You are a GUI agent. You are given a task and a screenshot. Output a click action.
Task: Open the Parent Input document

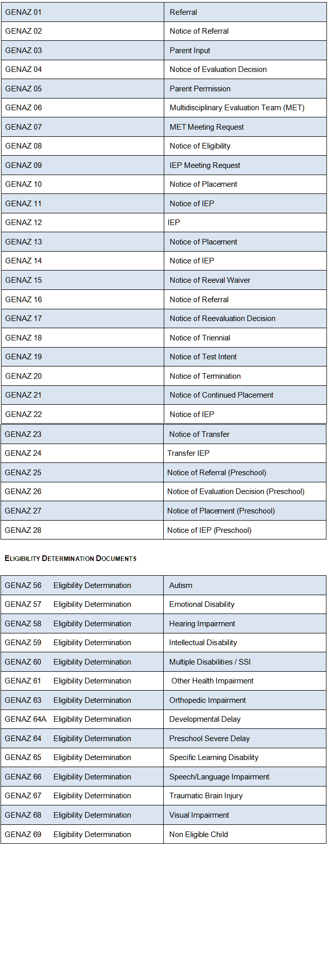[190, 51]
